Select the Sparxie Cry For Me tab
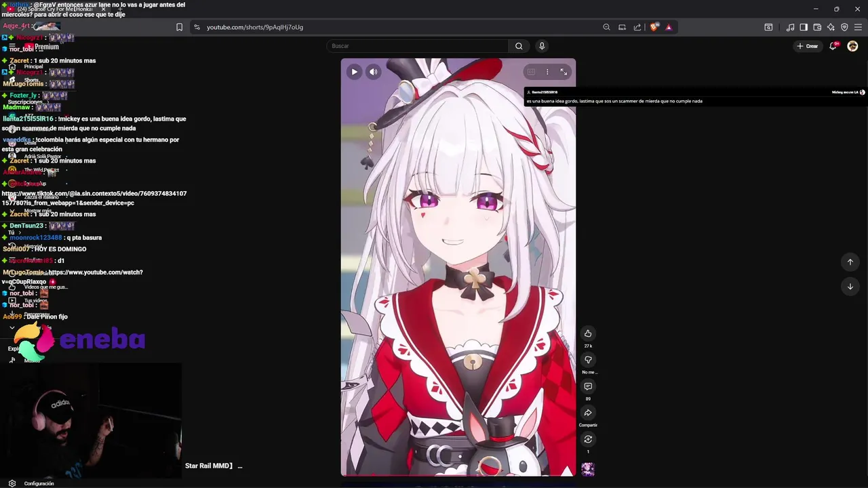The image size is (868, 488). (54, 9)
